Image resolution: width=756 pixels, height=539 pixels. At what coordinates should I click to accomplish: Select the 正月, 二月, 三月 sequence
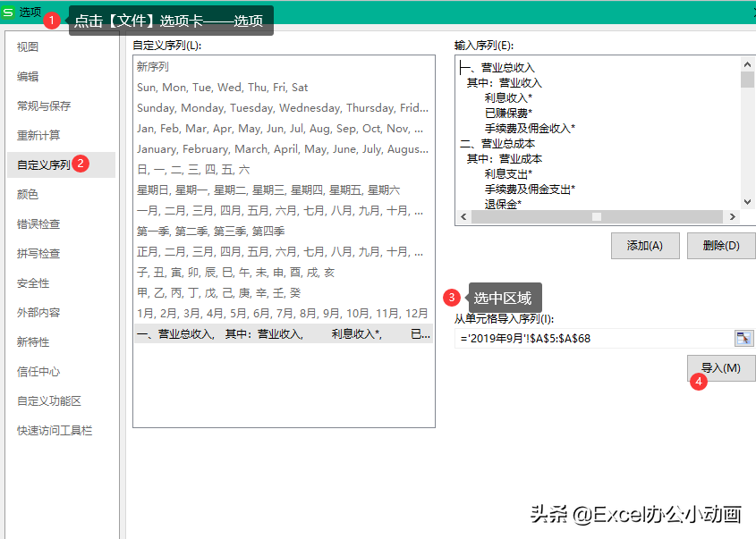[x=284, y=252]
